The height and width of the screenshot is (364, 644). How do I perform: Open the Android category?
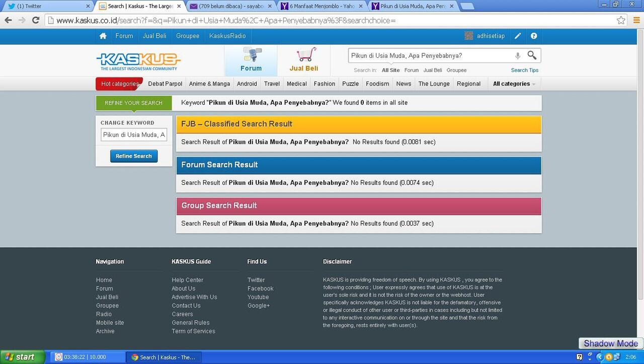pyautogui.click(x=247, y=84)
